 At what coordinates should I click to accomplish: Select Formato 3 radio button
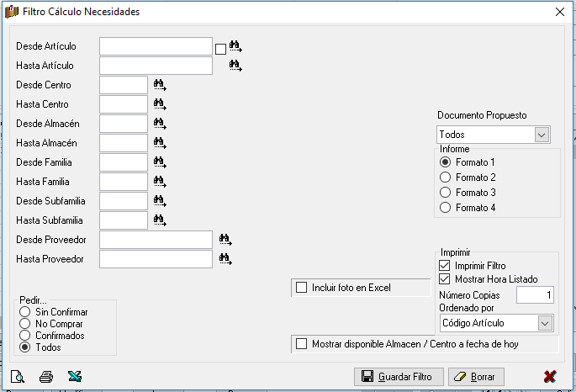pyautogui.click(x=445, y=192)
